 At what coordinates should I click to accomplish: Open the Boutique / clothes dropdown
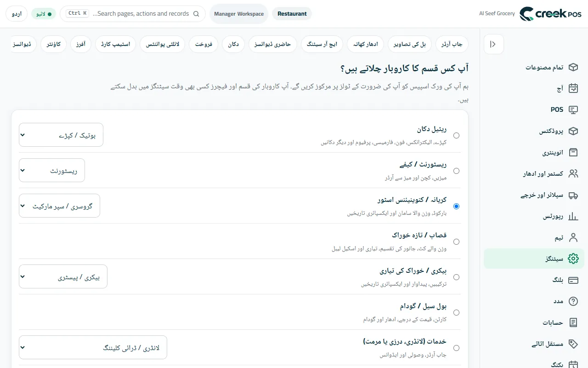coord(61,135)
